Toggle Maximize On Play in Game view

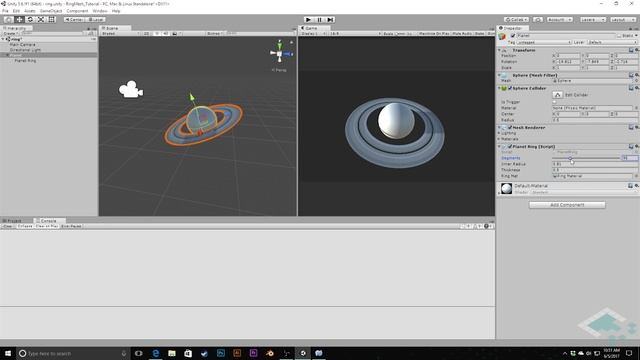434,33
